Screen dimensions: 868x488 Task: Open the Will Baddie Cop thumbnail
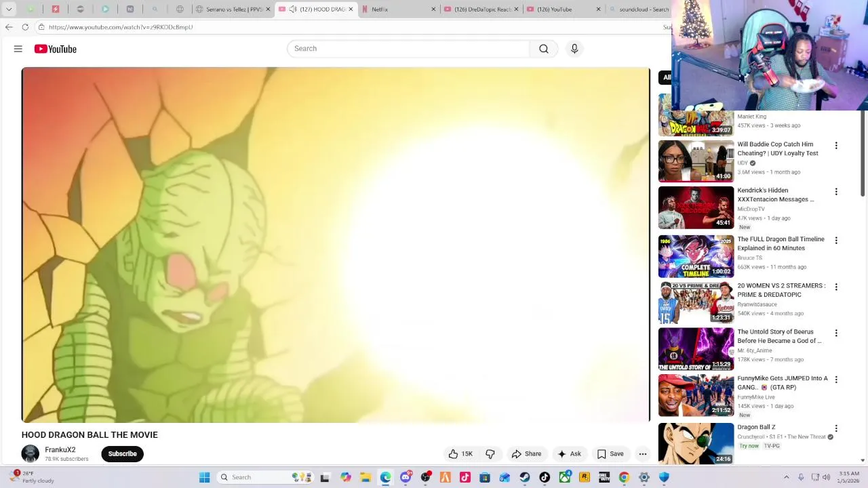696,161
